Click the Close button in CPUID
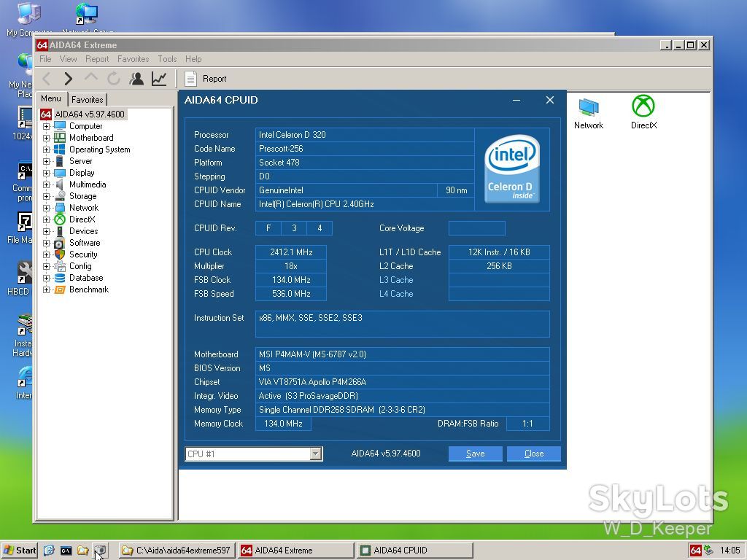 533,454
